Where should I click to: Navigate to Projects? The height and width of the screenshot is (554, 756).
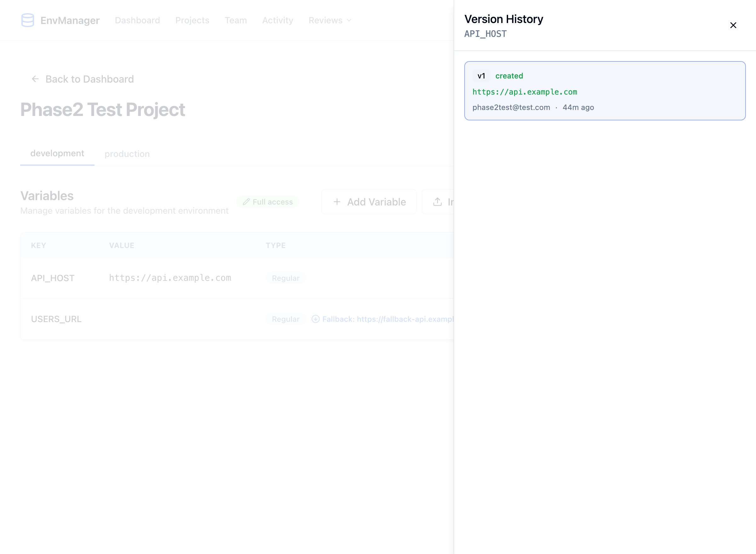(192, 20)
